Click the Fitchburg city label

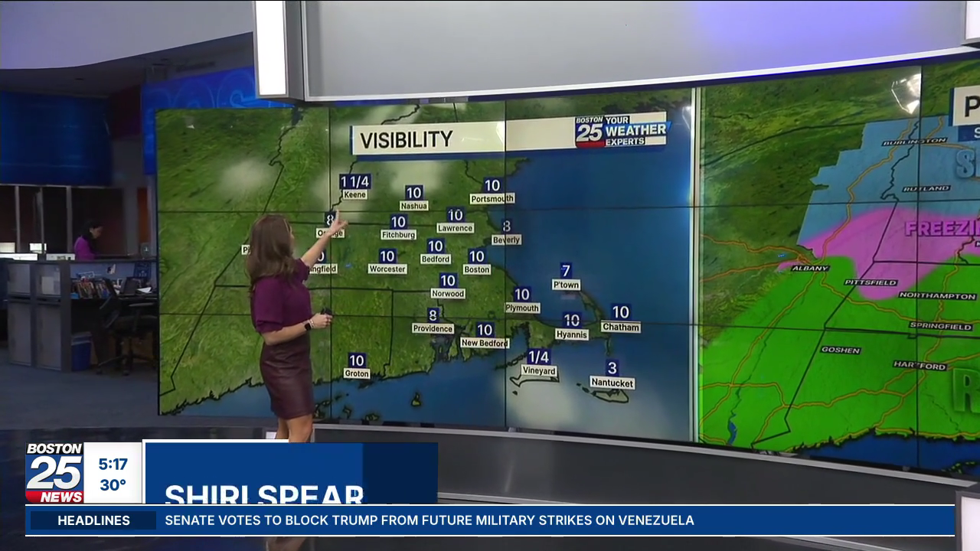pos(398,235)
